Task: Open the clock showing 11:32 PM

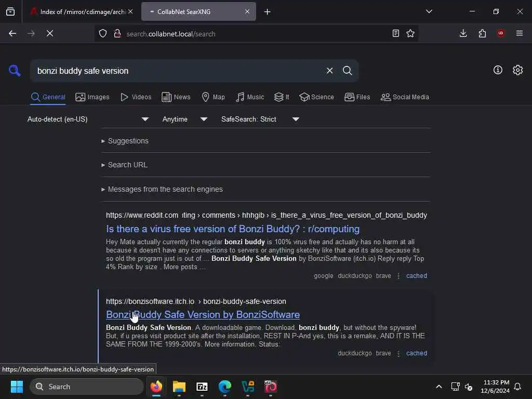Action: [x=495, y=387]
